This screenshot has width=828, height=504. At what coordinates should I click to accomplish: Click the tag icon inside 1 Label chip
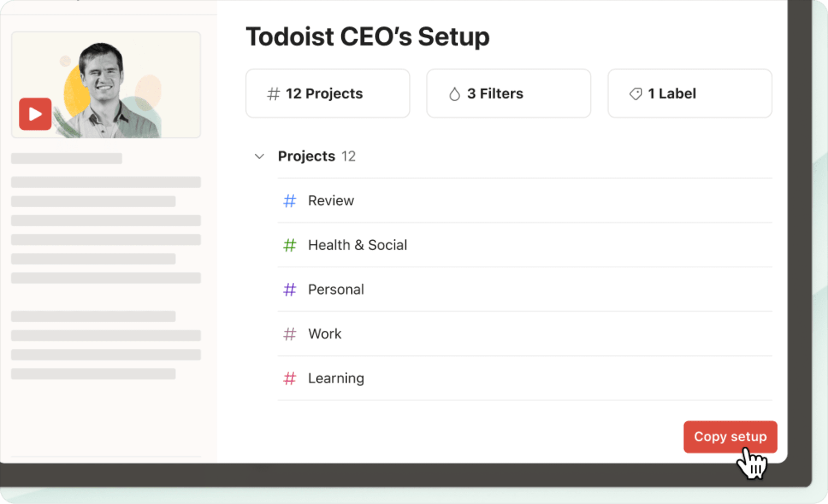(x=636, y=94)
